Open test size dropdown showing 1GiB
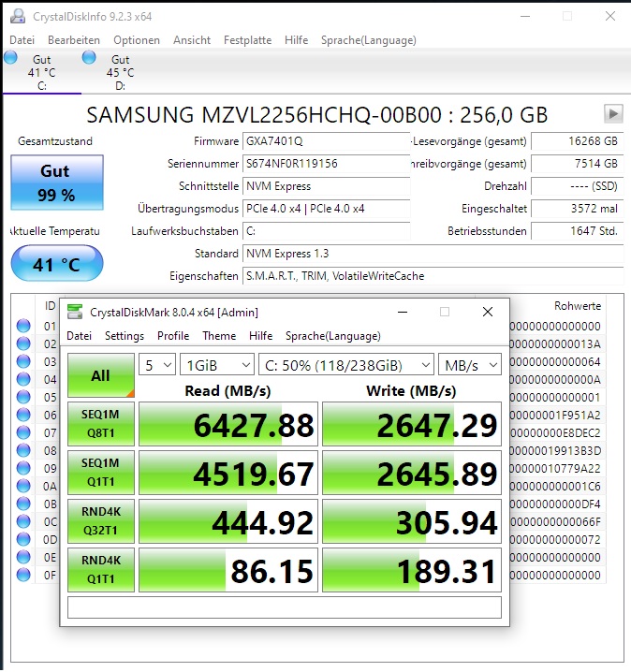 tap(217, 365)
